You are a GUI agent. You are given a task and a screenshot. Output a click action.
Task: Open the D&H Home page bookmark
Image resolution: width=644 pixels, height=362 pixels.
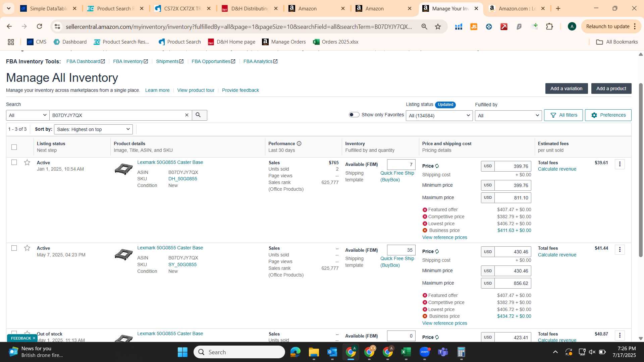tap(231, 42)
